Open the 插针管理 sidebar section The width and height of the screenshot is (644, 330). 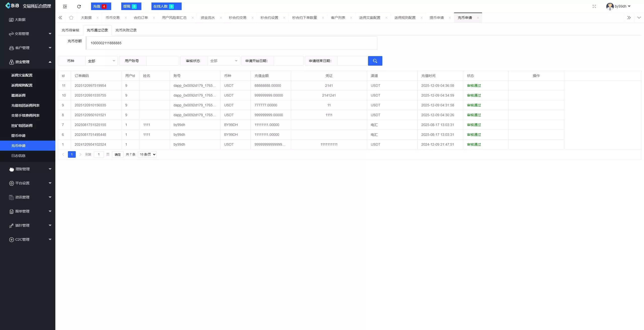(22, 225)
